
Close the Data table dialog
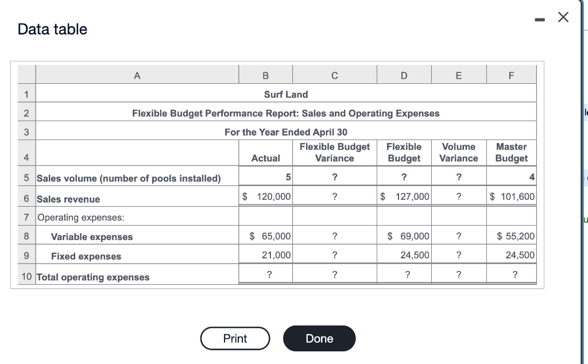pos(562,17)
